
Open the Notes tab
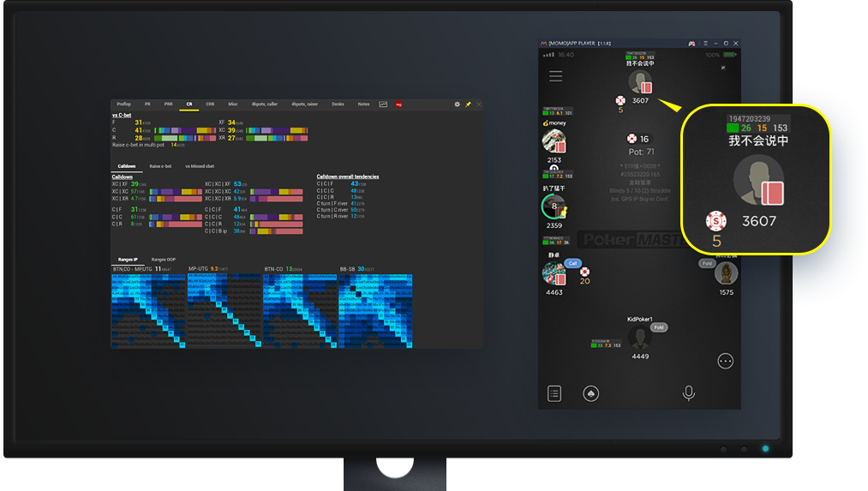coord(363,104)
